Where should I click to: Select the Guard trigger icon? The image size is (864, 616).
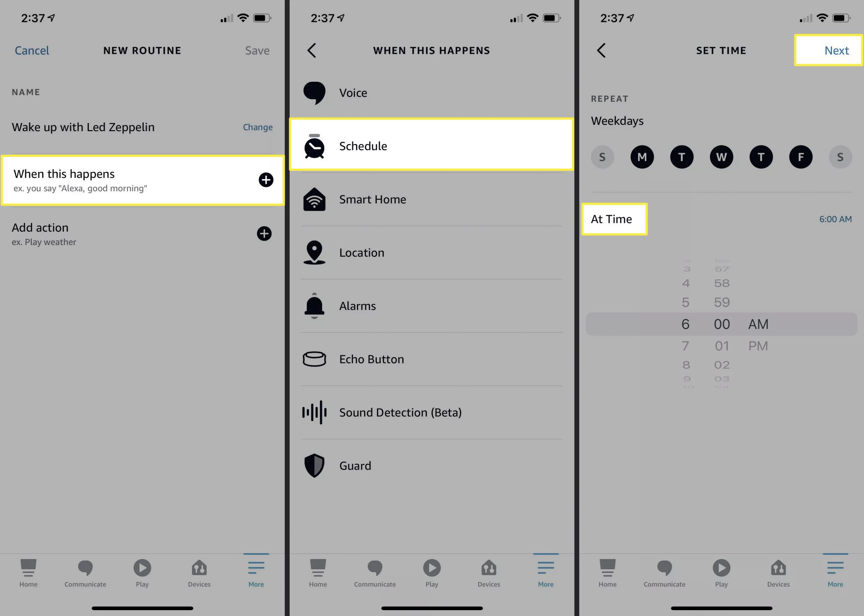[313, 465]
